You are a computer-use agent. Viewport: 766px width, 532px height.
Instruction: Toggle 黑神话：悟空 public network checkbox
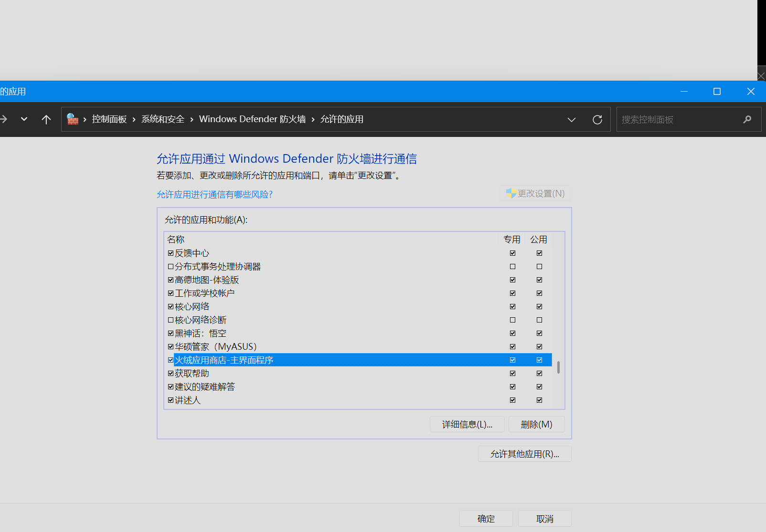coord(539,334)
